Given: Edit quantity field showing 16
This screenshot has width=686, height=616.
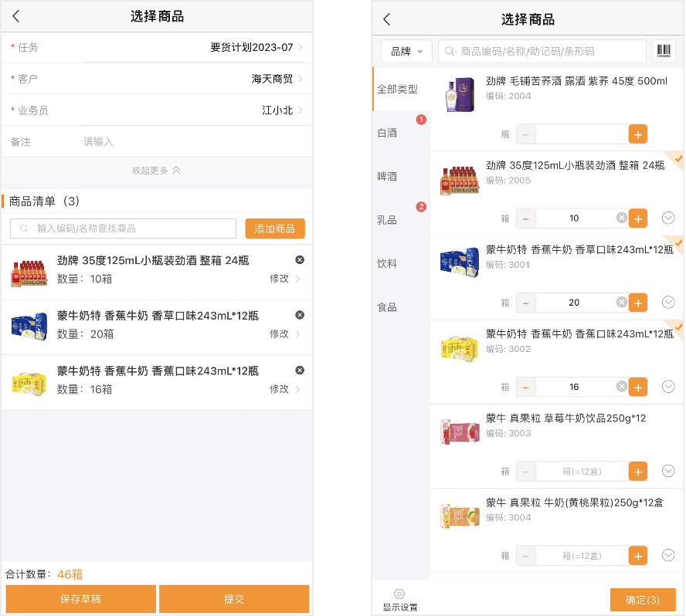Looking at the screenshot, I should coord(574,387).
